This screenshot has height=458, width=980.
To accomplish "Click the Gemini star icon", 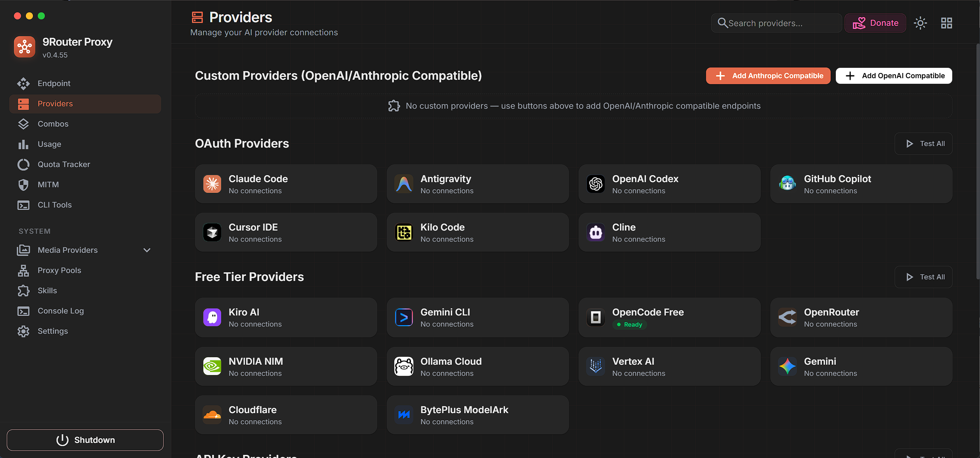I will [788, 367].
